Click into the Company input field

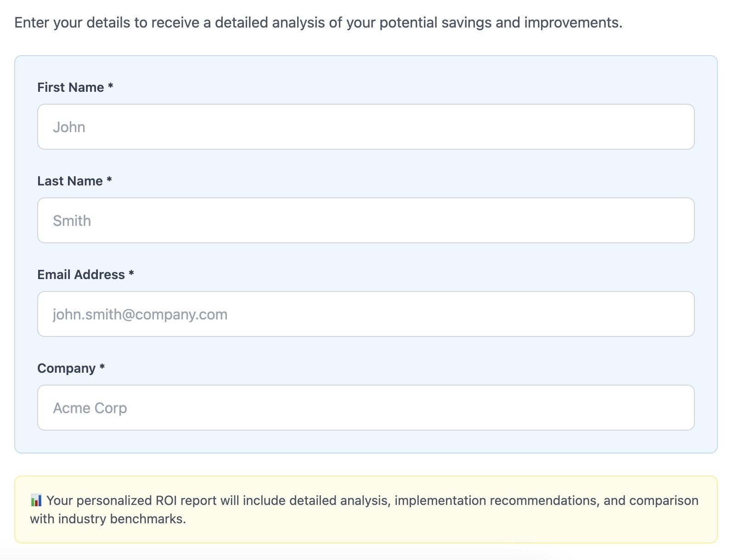point(366,408)
